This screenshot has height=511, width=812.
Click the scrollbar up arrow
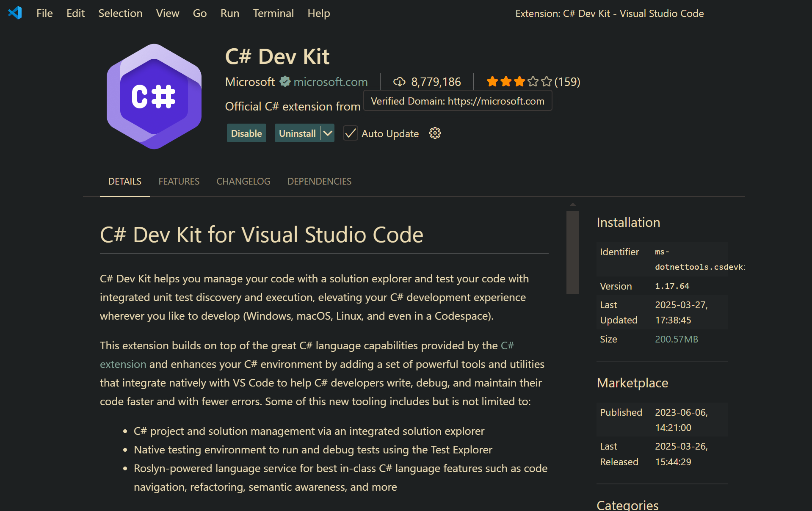573,205
